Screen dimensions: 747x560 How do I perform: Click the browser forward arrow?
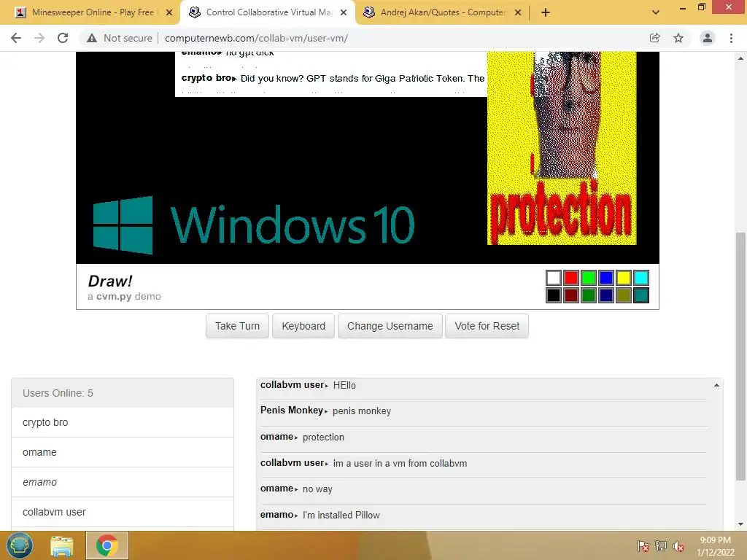[39, 38]
